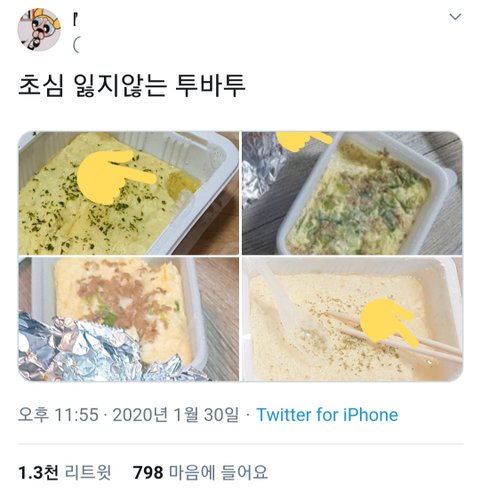Open the bottom-right photo with chopsticks
Image resolution: width=480 pixels, height=500 pixels.
point(352,319)
